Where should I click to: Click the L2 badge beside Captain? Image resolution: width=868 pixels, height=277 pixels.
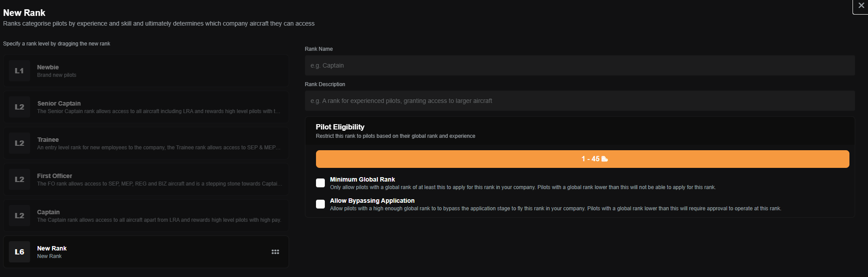(19, 216)
